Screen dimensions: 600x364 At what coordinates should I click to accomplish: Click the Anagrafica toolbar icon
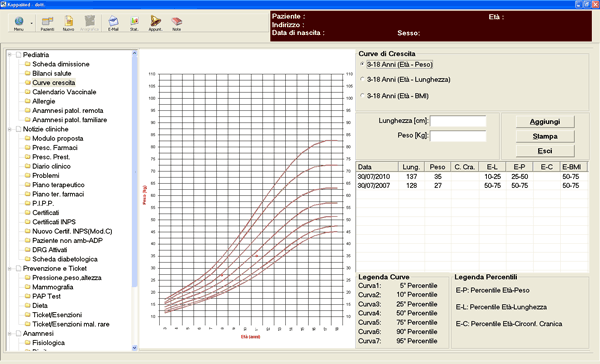[x=90, y=22]
